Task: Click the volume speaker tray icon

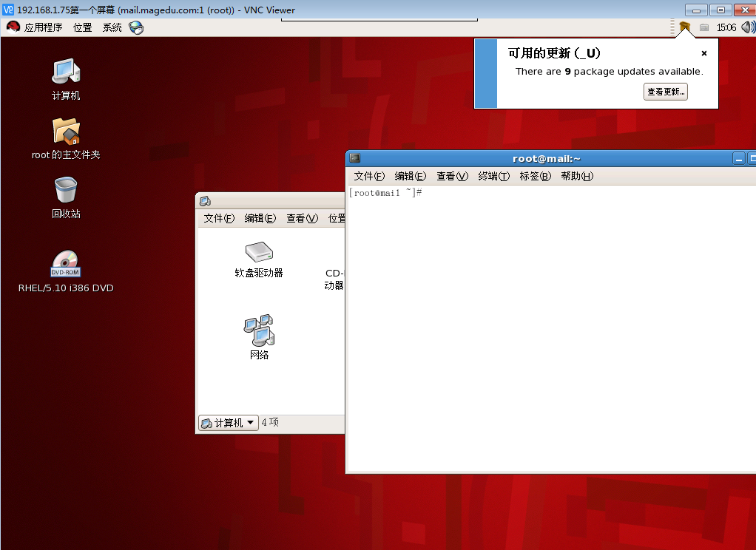Action: (x=749, y=27)
